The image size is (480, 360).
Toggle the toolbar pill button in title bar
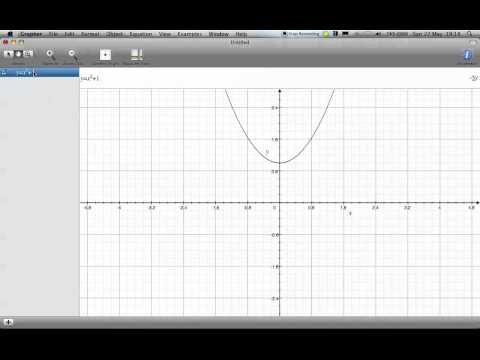tap(473, 42)
